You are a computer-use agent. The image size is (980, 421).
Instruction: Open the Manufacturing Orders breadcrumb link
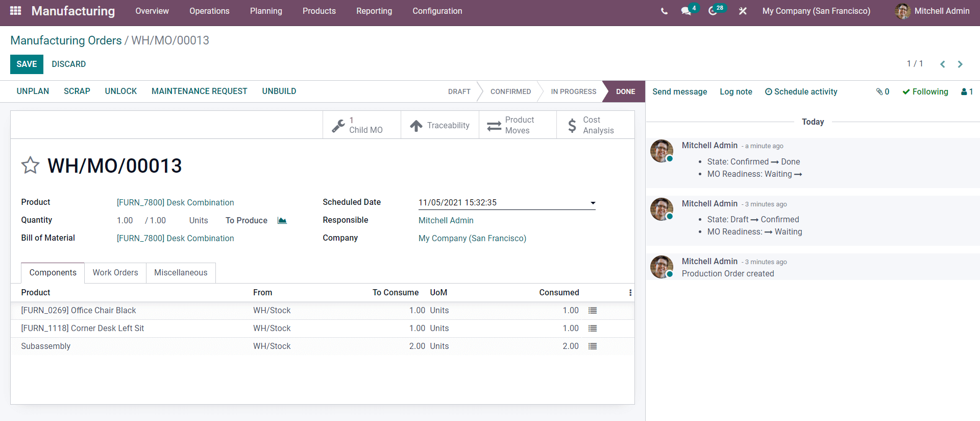coord(66,40)
